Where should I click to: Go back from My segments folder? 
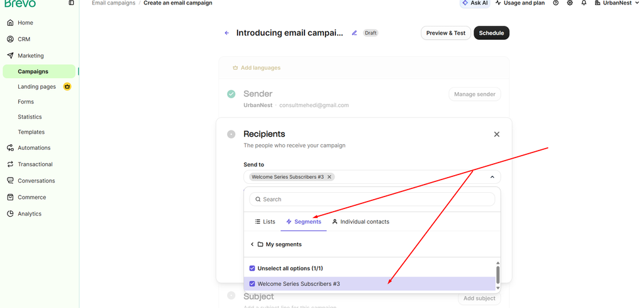[252, 244]
